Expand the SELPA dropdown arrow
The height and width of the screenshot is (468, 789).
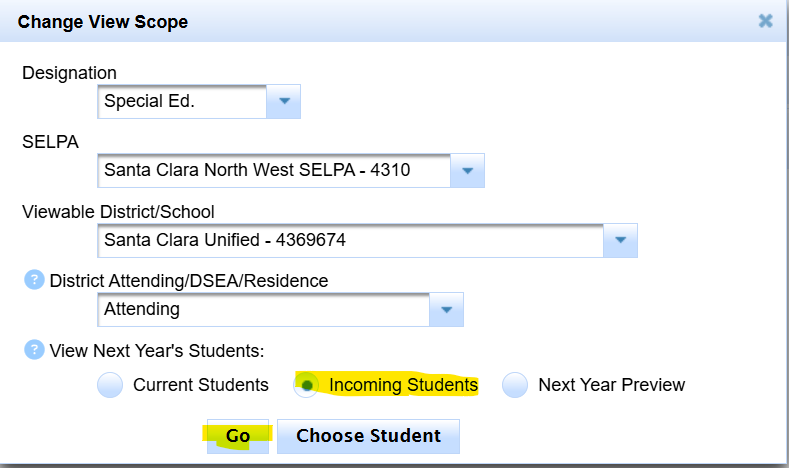pos(467,171)
